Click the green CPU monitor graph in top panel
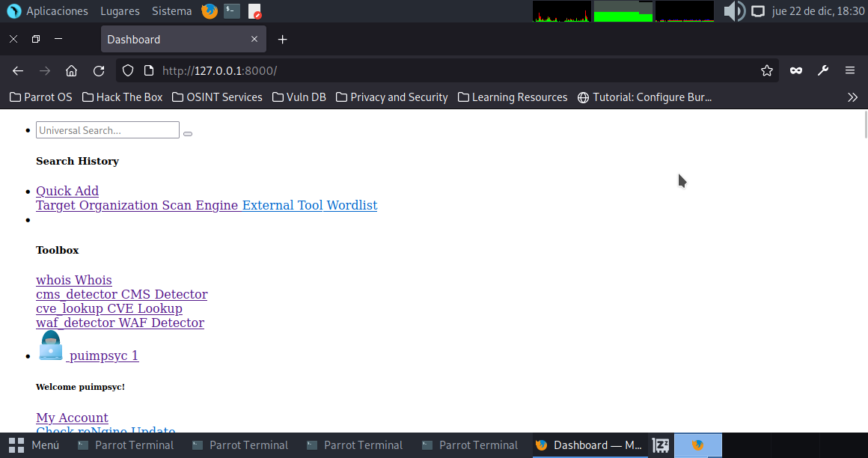 coord(623,10)
